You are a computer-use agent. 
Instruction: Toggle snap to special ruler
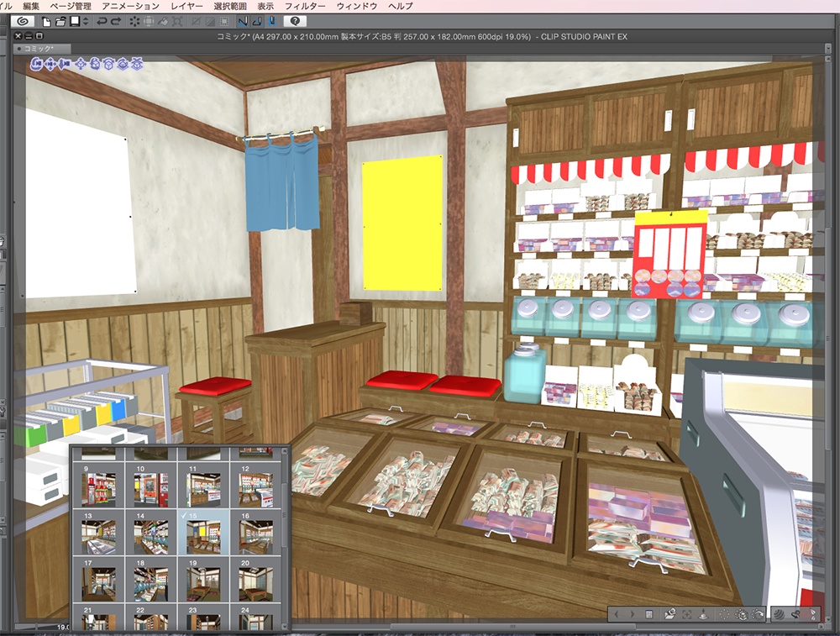tap(259, 21)
